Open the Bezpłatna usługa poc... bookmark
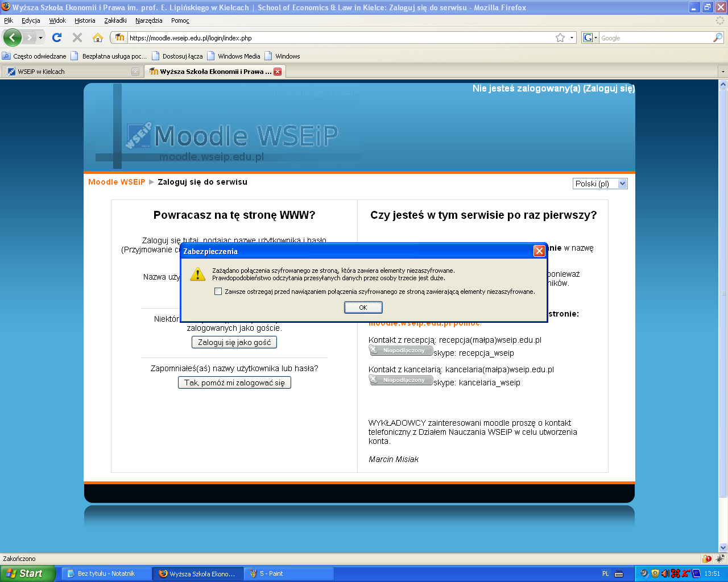This screenshot has width=728, height=582. 109,56
